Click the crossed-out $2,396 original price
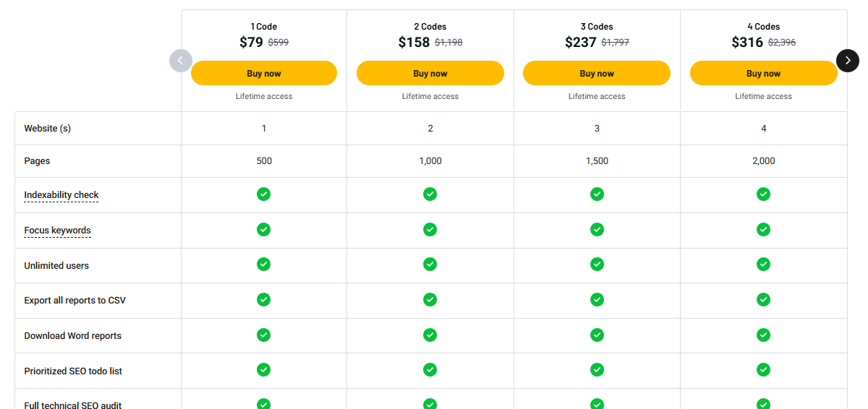The width and height of the screenshot is (868, 409). click(782, 43)
